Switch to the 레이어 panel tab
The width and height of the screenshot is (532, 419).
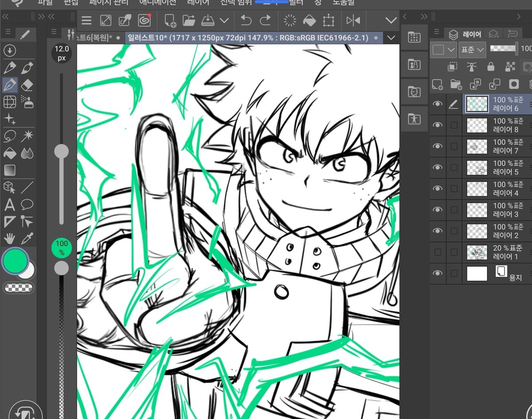tap(465, 34)
